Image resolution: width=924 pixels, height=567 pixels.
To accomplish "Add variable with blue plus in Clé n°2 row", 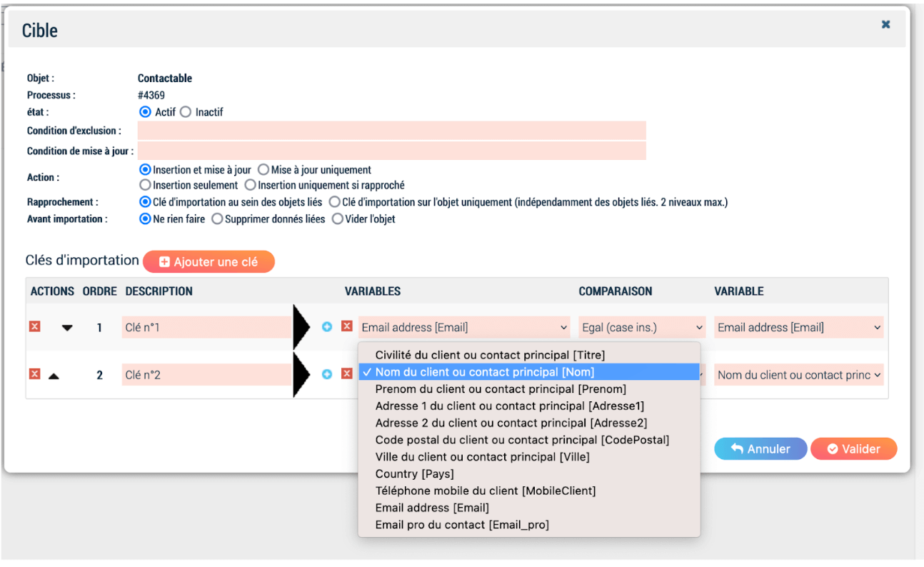I will pos(327,373).
